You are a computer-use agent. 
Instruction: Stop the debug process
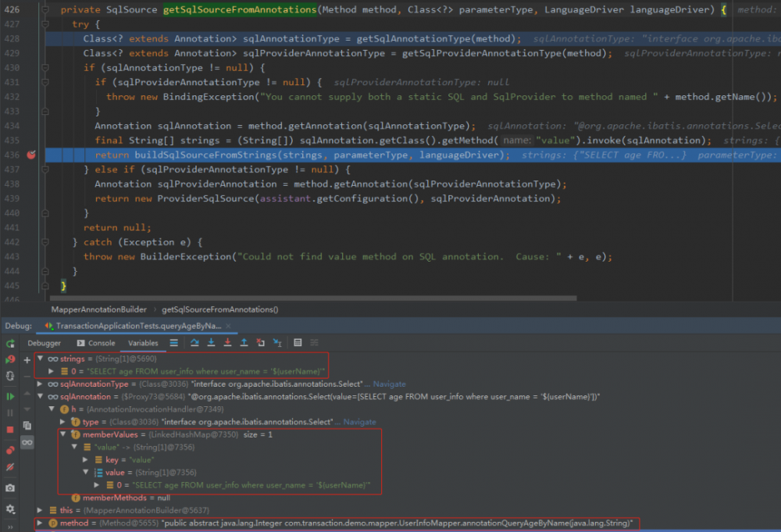[x=10, y=430]
